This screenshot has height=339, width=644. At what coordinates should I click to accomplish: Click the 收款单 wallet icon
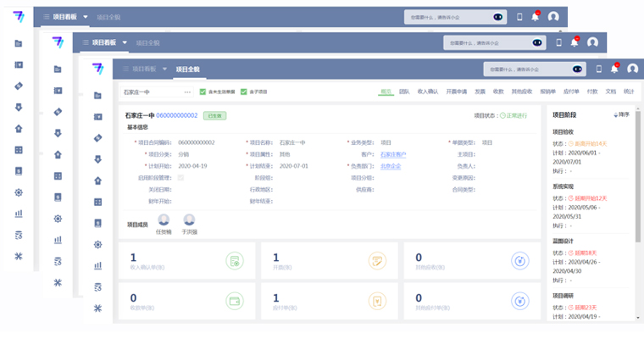coord(236,301)
